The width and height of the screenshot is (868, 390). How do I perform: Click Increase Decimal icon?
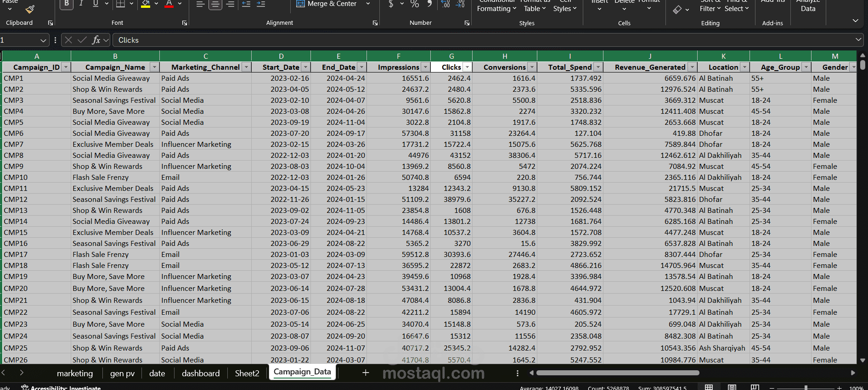(x=445, y=4)
